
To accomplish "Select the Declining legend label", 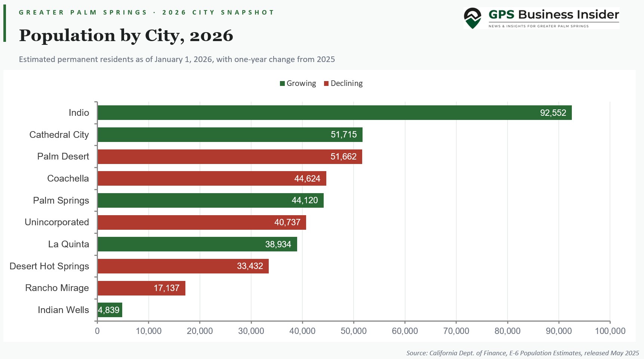I will (x=346, y=83).
